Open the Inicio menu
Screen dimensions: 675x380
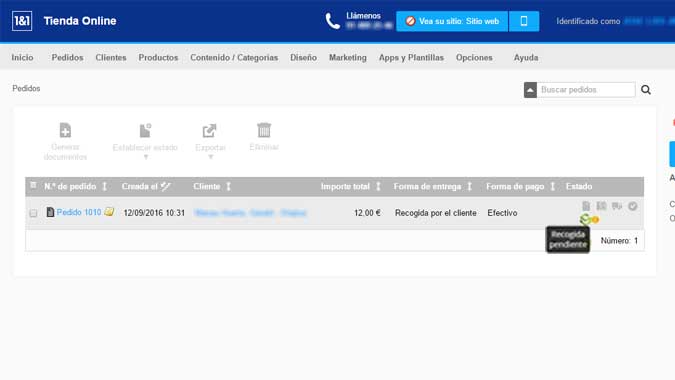click(x=22, y=57)
